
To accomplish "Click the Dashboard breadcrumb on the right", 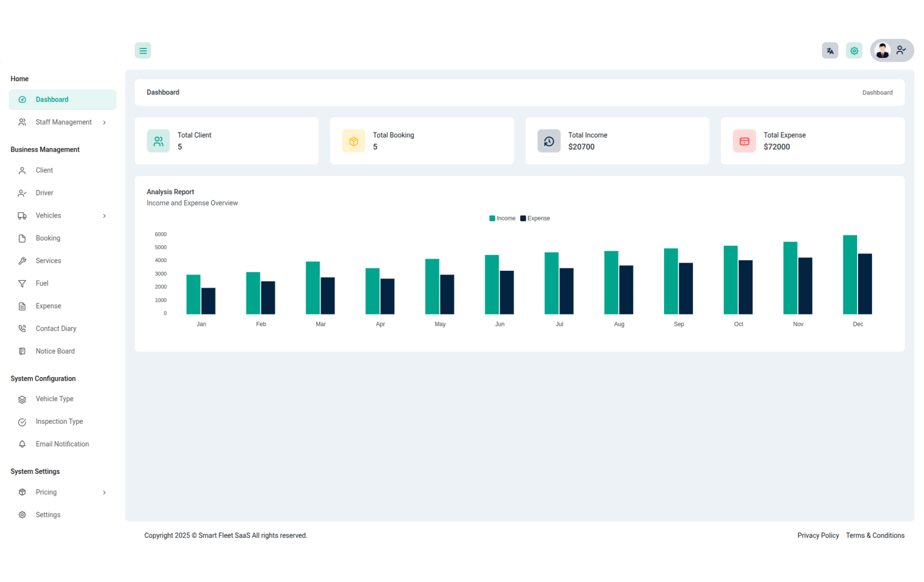I will 877,93.
